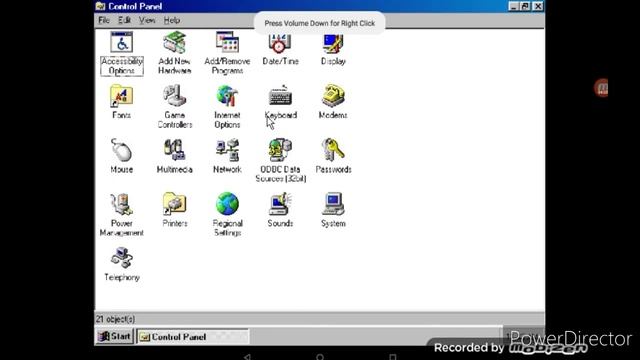The height and width of the screenshot is (360, 640).
Task: Tap the red floating recorder button
Action: [602, 88]
